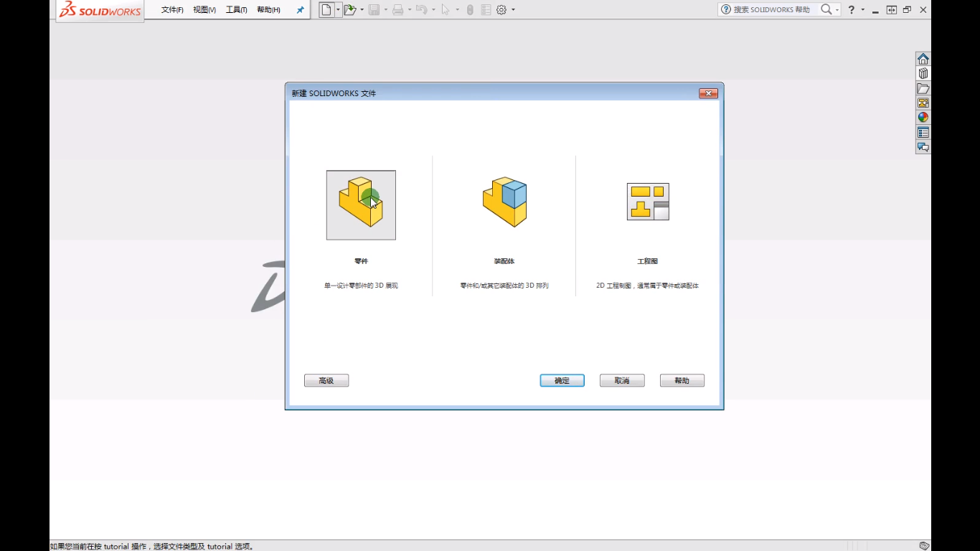Click the 装配体 label text

click(504, 261)
